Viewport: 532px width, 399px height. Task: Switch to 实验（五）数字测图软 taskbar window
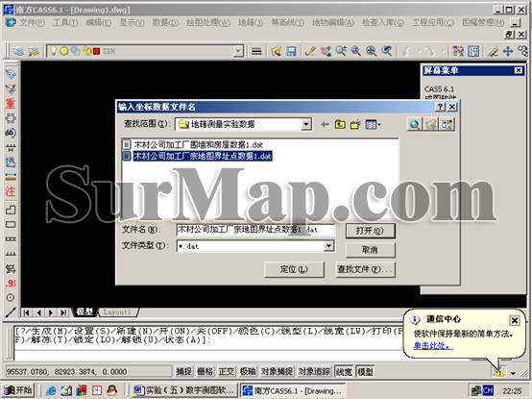click(x=183, y=390)
